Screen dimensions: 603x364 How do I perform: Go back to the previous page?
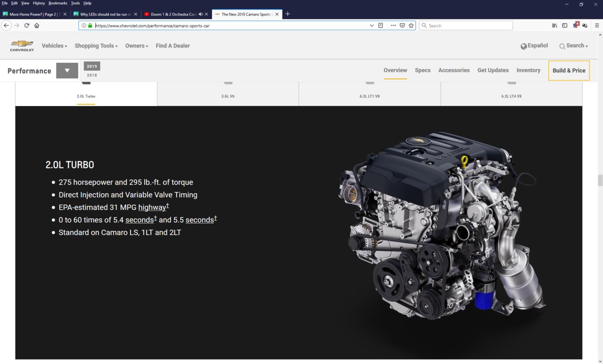(x=6, y=25)
